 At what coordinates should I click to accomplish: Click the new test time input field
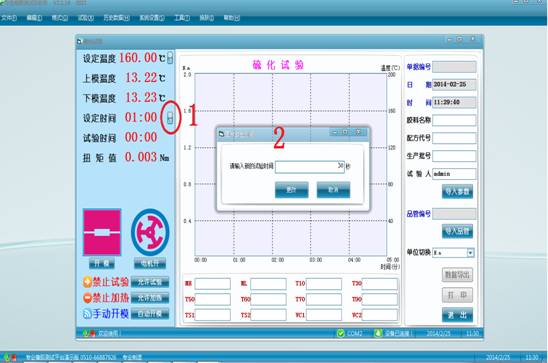[310, 167]
